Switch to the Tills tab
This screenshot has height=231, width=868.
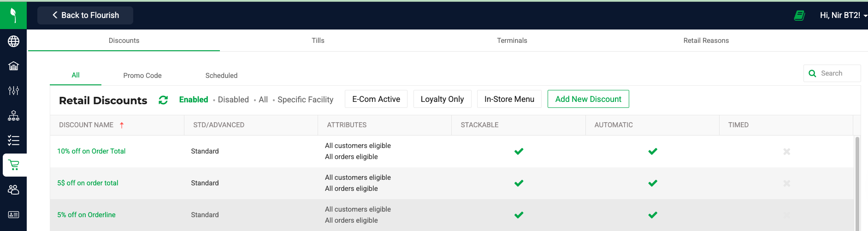(x=318, y=41)
